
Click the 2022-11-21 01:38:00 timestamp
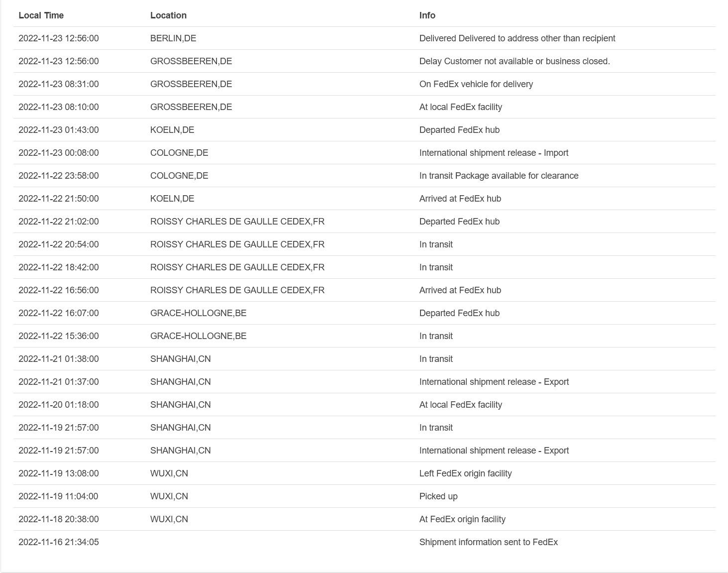click(58, 359)
